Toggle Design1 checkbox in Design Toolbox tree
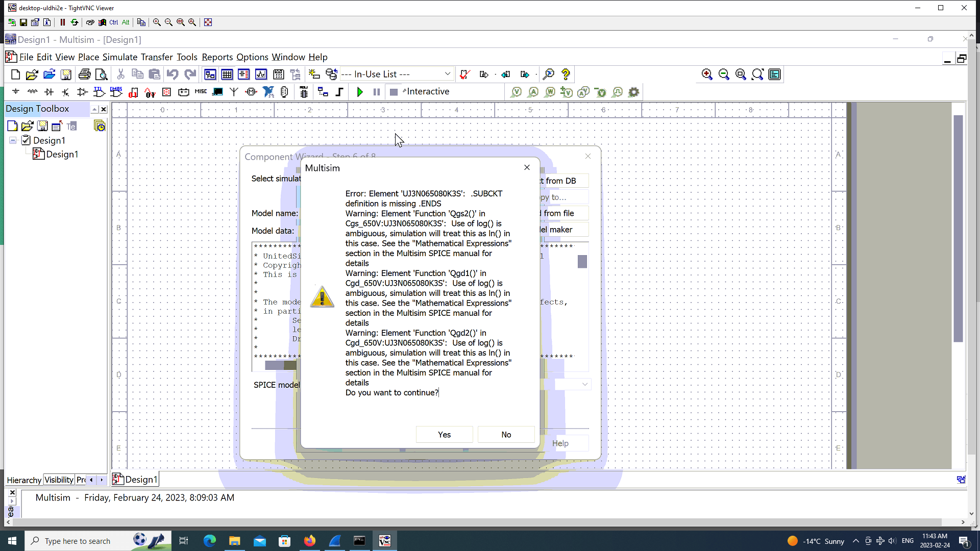 26,140
